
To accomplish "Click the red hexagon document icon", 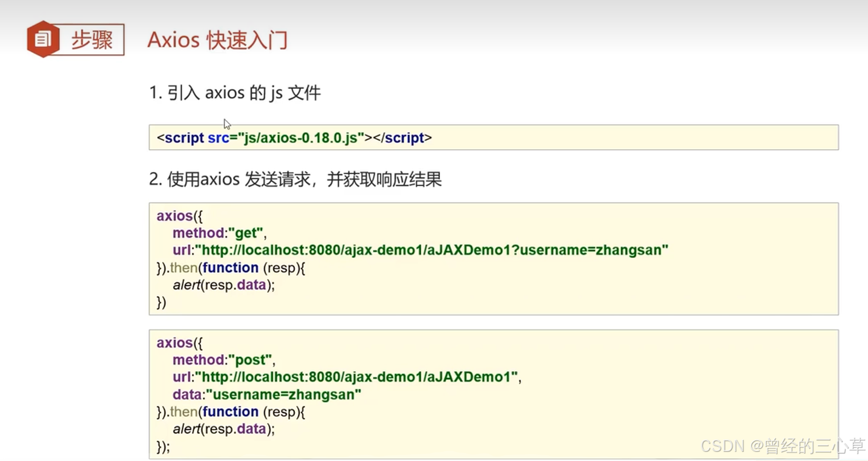I will (x=43, y=39).
